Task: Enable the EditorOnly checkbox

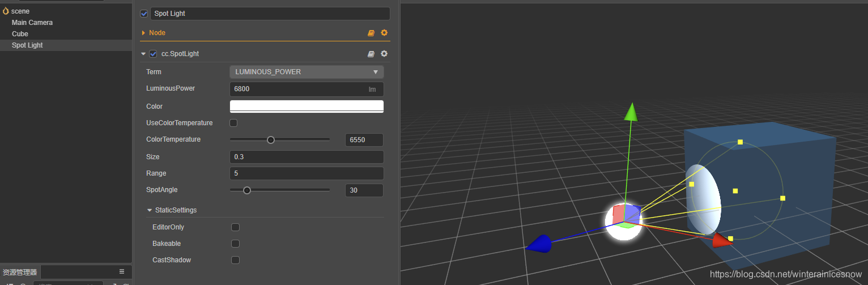Action: click(236, 227)
